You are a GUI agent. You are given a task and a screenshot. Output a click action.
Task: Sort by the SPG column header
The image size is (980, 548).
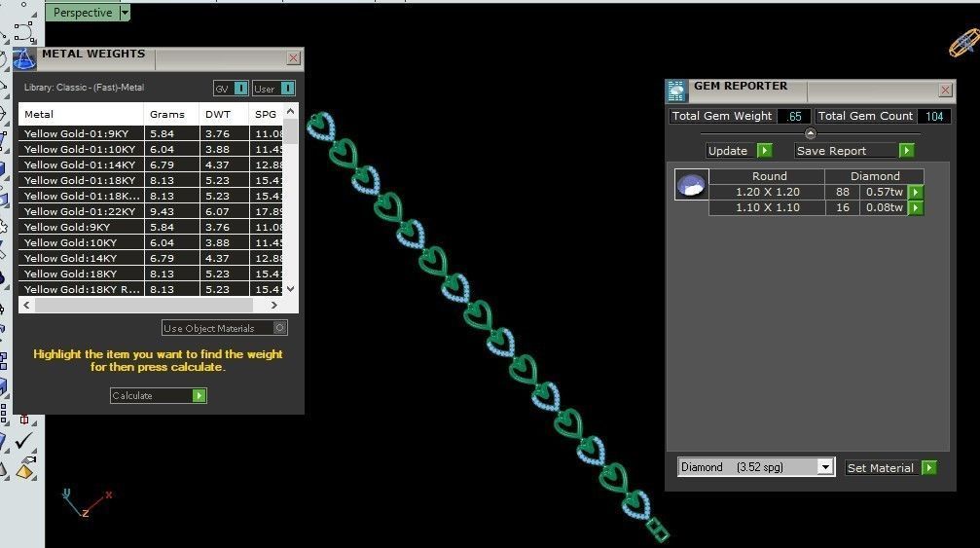click(x=267, y=114)
